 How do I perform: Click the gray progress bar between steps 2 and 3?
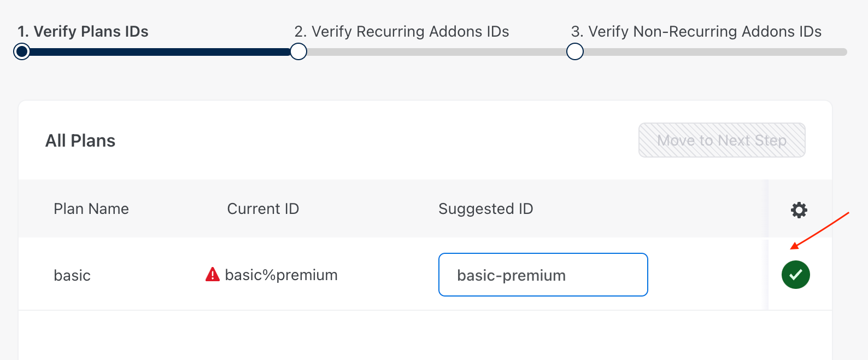point(437,52)
